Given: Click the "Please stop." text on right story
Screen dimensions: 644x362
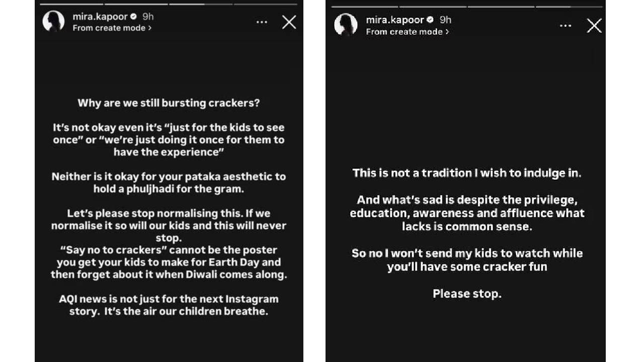Looking at the screenshot, I should coord(467,294).
